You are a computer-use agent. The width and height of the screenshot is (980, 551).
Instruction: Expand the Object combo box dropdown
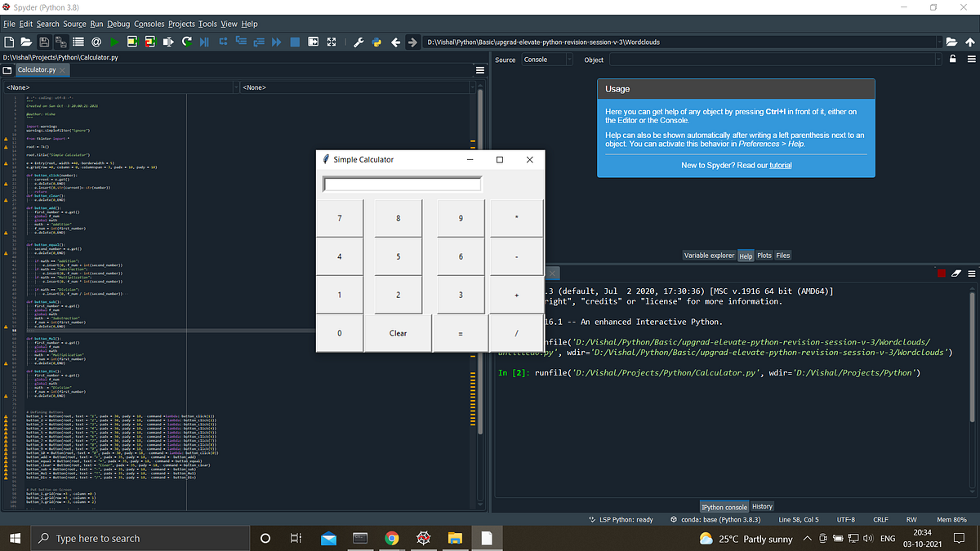(940, 60)
